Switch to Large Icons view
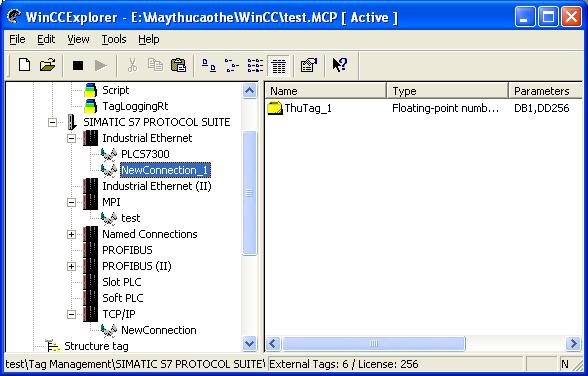588x376 pixels. (x=208, y=65)
